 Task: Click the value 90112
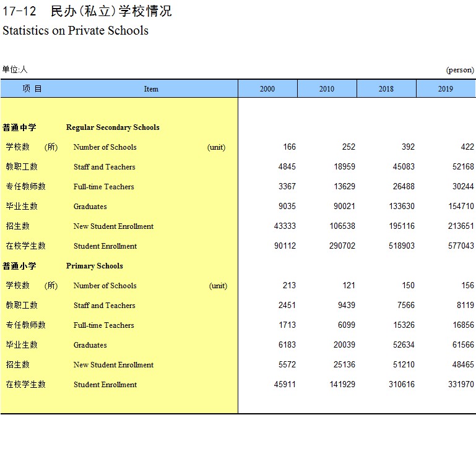pyautogui.click(x=285, y=246)
